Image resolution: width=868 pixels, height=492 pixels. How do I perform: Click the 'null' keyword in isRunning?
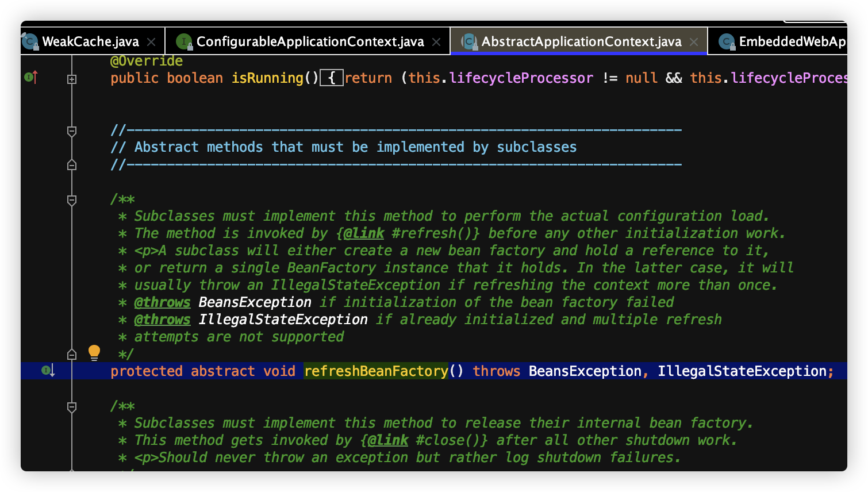[642, 78]
